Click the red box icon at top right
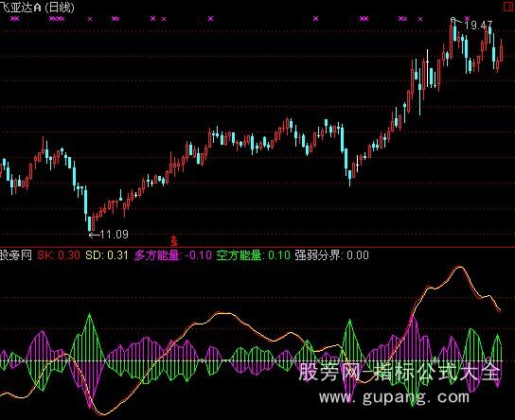This screenshot has height=420, width=515. coord(509,7)
